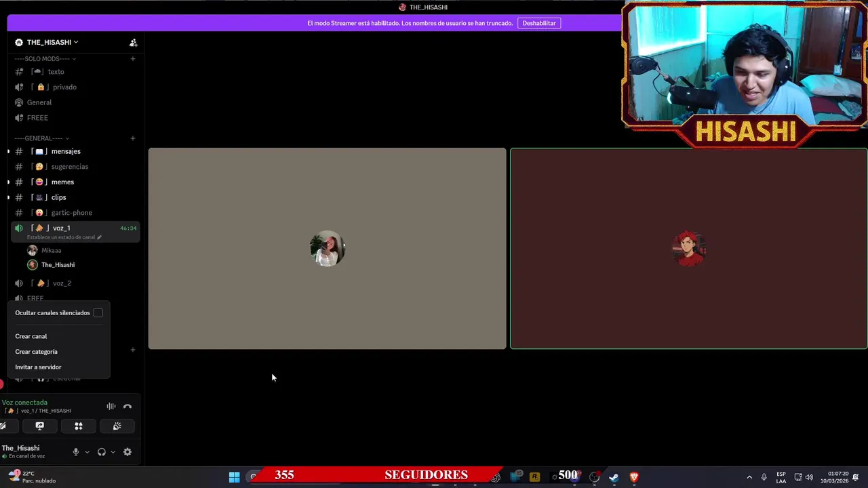868x488 pixels.
Task: Join the voz_2 voice channel
Action: [75, 283]
